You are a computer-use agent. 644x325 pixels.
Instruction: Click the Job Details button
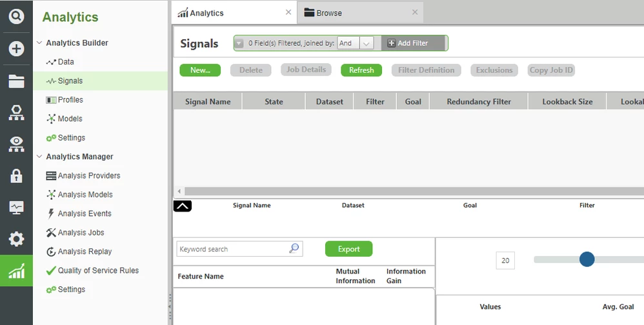[306, 70]
